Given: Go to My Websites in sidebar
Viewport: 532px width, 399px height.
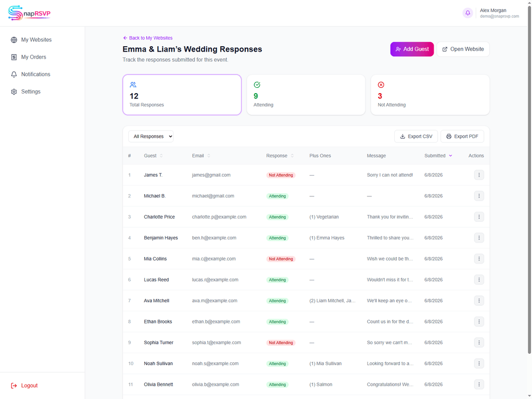Looking at the screenshot, I should point(36,40).
